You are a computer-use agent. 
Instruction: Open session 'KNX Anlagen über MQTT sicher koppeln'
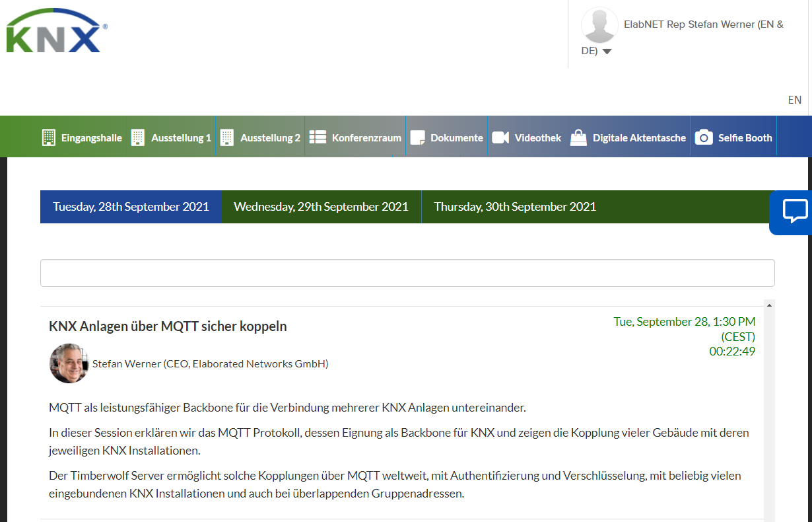(168, 326)
